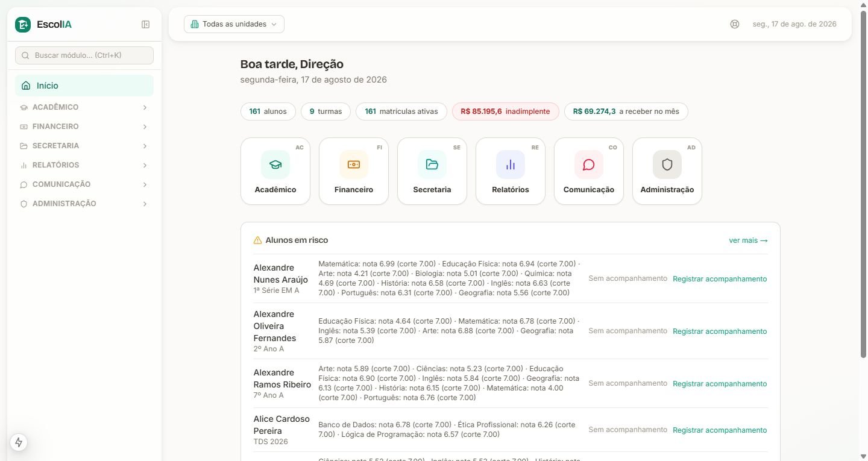Click the lightning bolt button at bottom left
The width and height of the screenshot is (868, 461).
pyautogui.click(x=19, y=442)
